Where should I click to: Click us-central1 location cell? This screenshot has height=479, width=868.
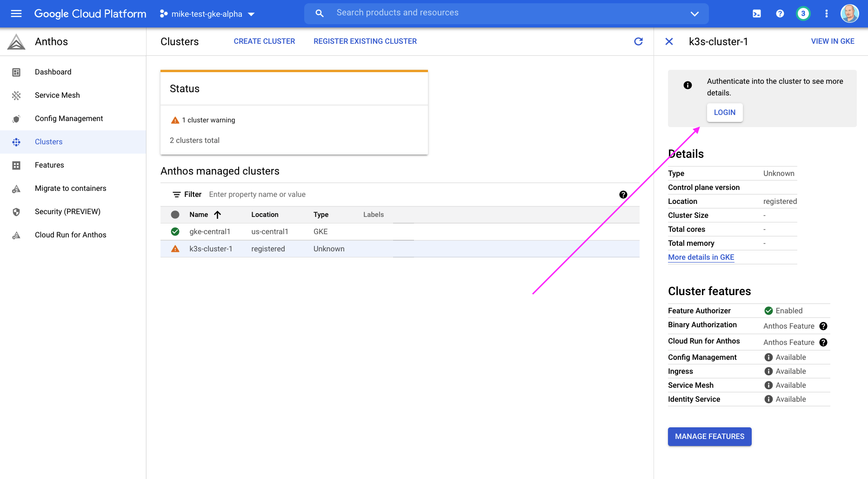click(270, 232)
